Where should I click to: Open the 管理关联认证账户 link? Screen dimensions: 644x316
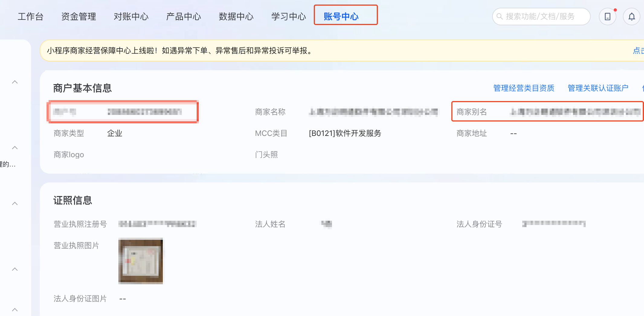pyautogui.click(x=598, y=88)
